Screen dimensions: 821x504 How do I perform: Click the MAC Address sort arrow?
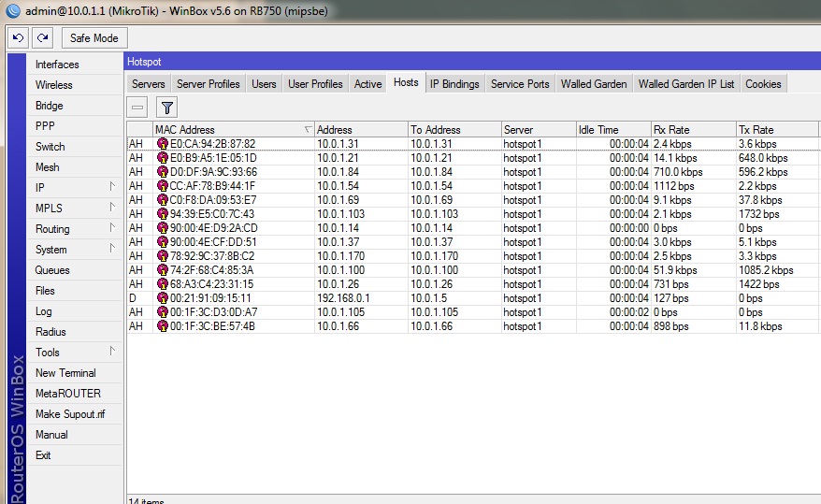click(308, 129)
